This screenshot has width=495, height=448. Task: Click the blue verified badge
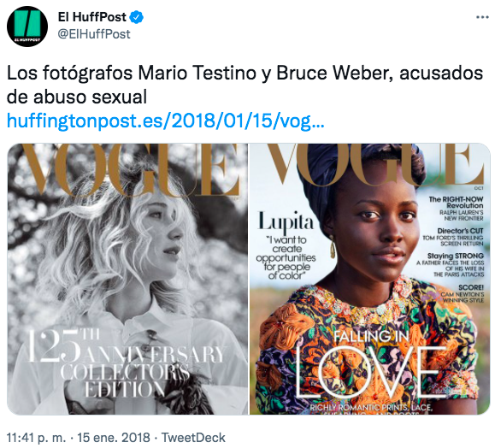click(x=137, y=17)
